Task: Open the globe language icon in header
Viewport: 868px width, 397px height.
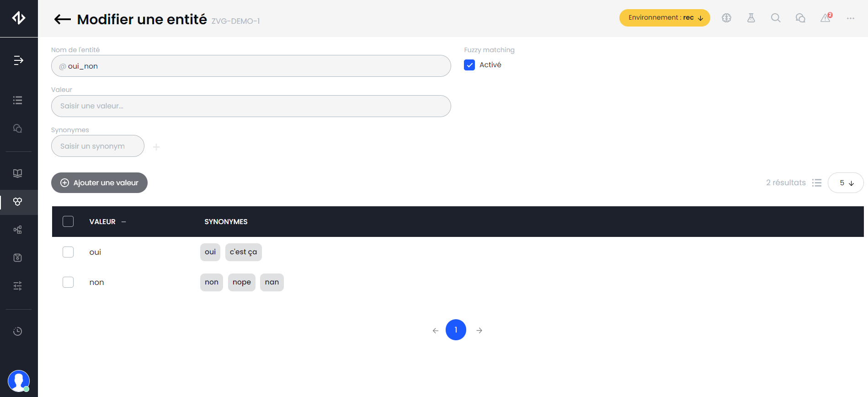Action: [x=726, y=18]
